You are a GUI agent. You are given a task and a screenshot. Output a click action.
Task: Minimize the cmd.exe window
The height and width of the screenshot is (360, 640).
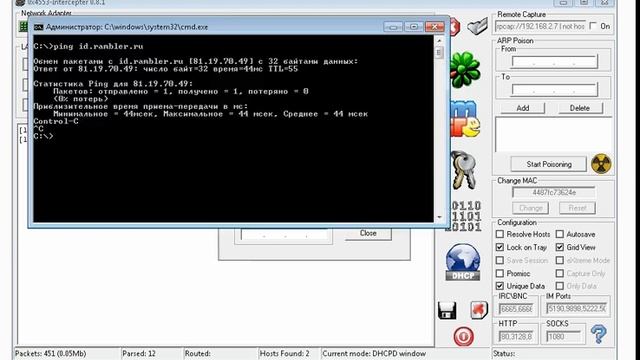click(x=393, y=27)
